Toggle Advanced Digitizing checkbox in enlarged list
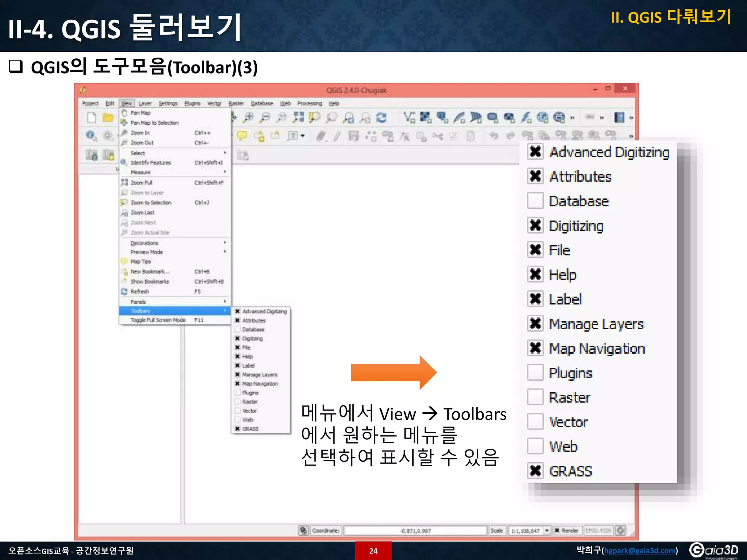This screenshot has width=747, height=560. point(535,151)
